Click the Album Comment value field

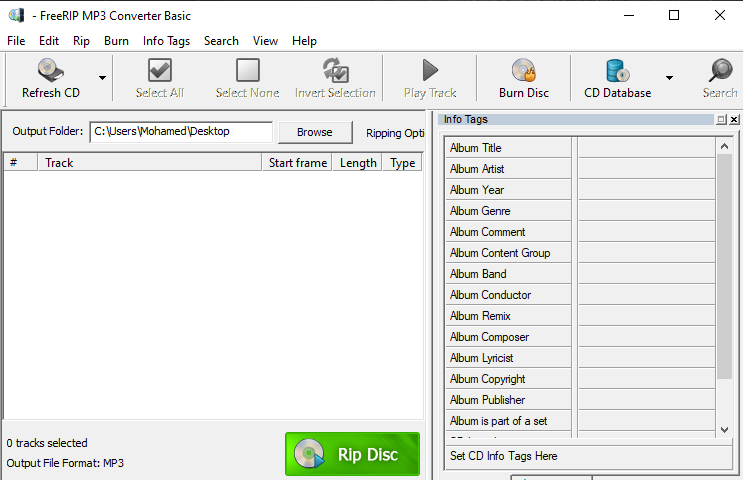(x=646, y=232)
